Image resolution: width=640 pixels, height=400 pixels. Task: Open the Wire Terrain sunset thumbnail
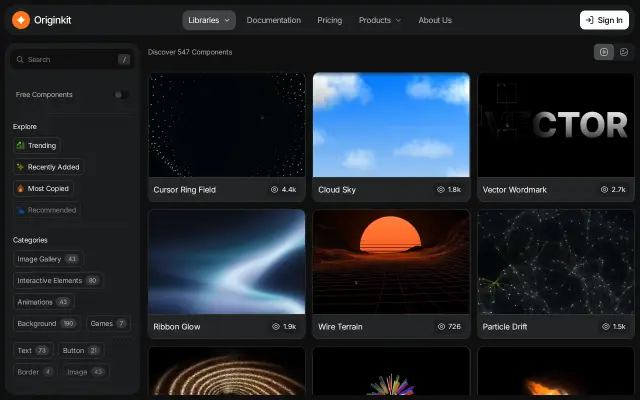click(x=391, y=262)
